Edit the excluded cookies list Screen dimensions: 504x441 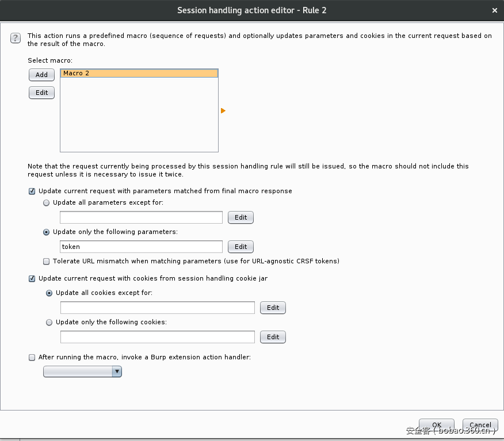273,308
